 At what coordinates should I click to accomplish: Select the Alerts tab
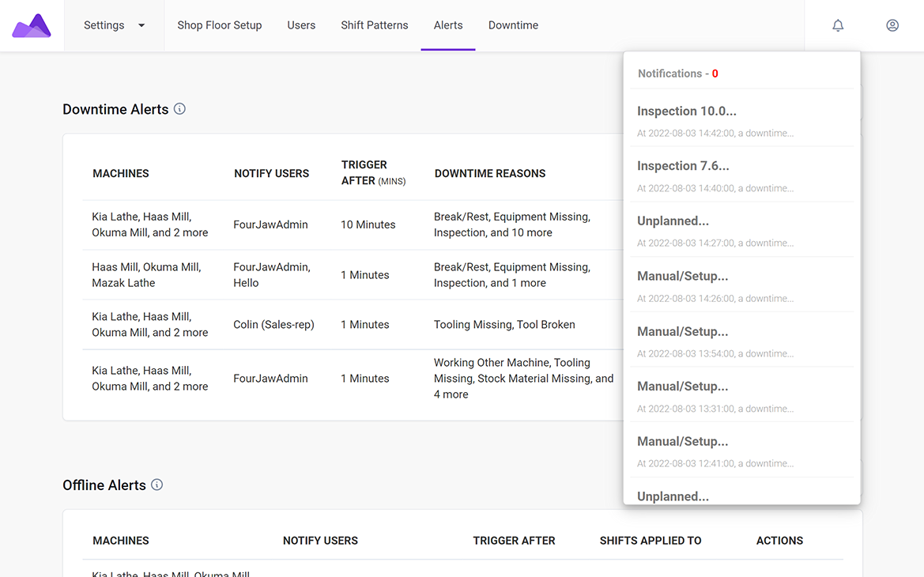tap(448, 25)
